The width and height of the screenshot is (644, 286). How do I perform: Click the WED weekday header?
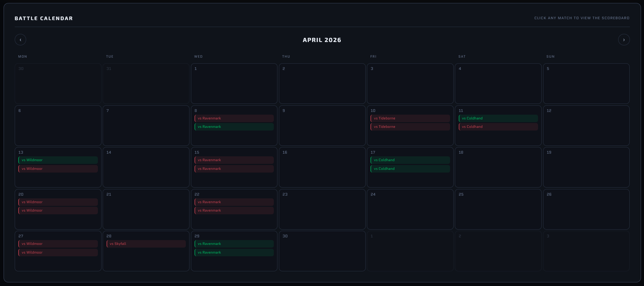(x=198, y=56)
